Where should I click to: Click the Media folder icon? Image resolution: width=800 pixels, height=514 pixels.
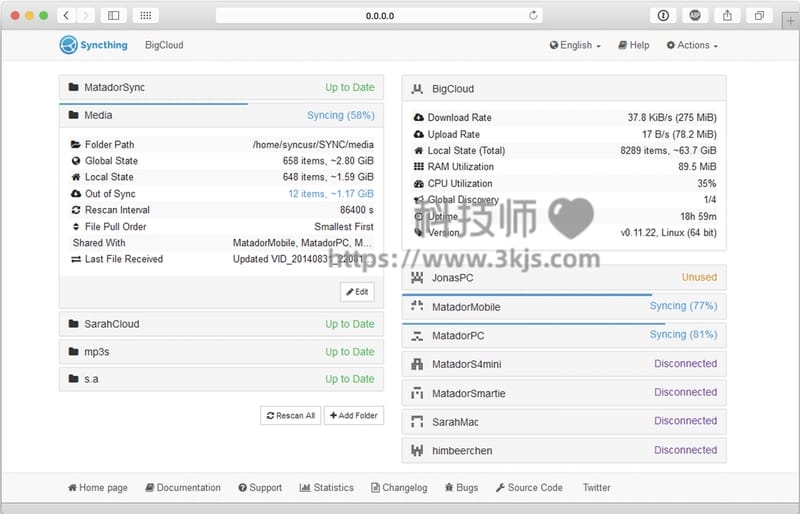(73, 115)
